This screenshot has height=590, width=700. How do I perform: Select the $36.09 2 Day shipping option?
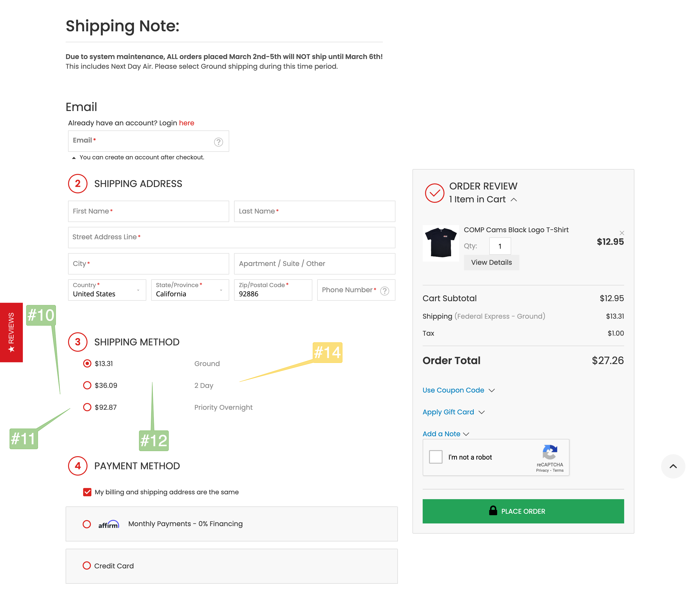pos(87,385)
